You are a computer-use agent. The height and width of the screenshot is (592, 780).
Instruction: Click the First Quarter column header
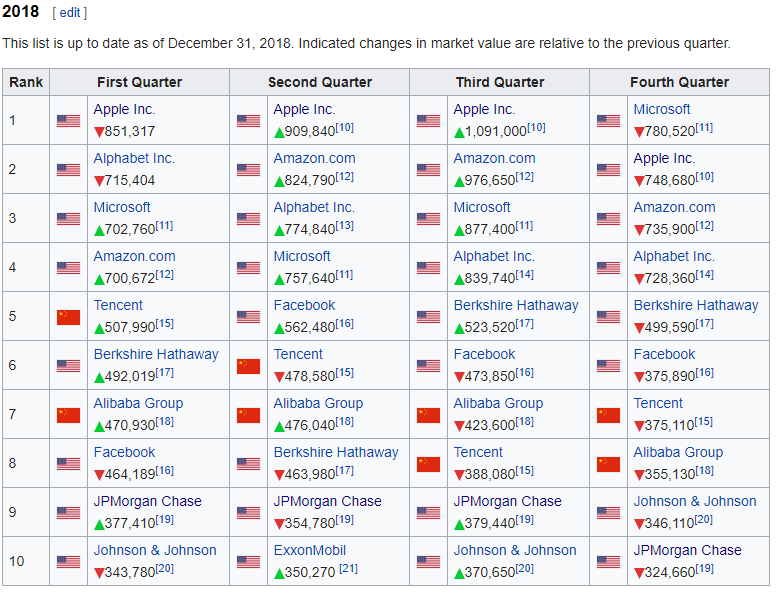coord(139,82)
